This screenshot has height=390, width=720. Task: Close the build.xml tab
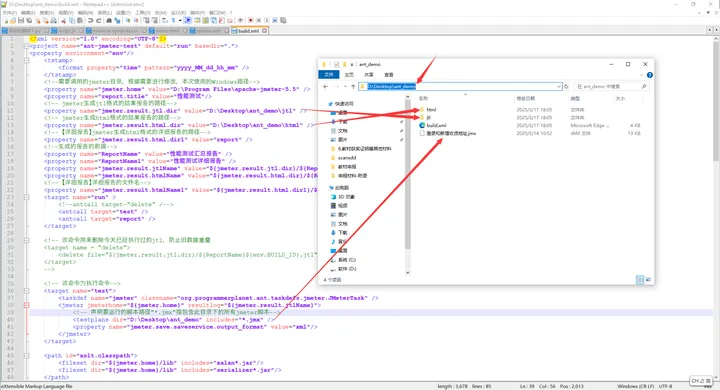click(x=264, y=31)
